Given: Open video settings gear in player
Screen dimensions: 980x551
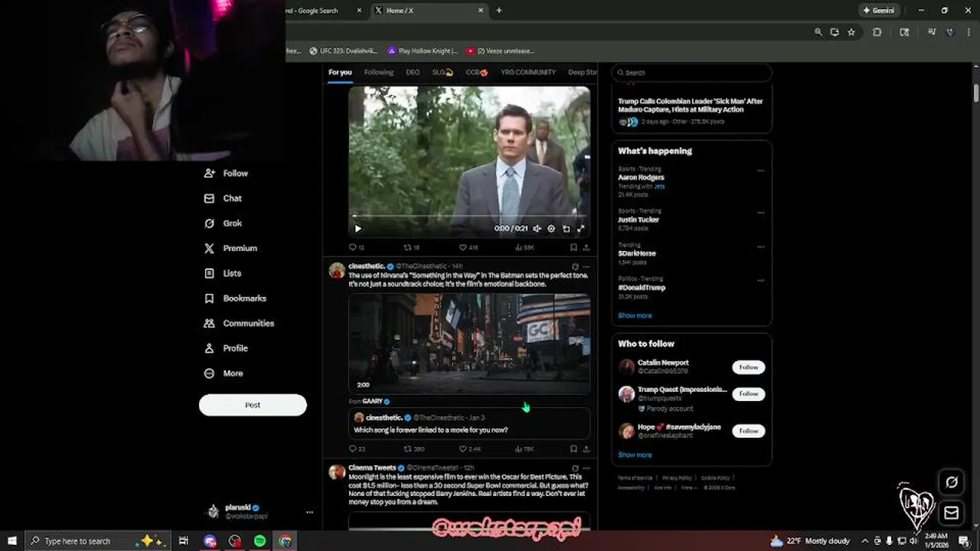Looking at the screenshot, I should tap(551, 228).
